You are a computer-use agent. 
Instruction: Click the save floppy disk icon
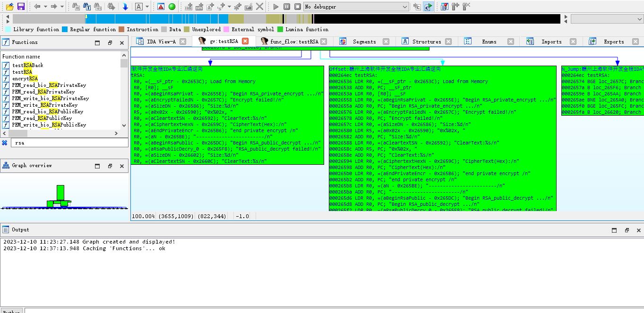21,7
